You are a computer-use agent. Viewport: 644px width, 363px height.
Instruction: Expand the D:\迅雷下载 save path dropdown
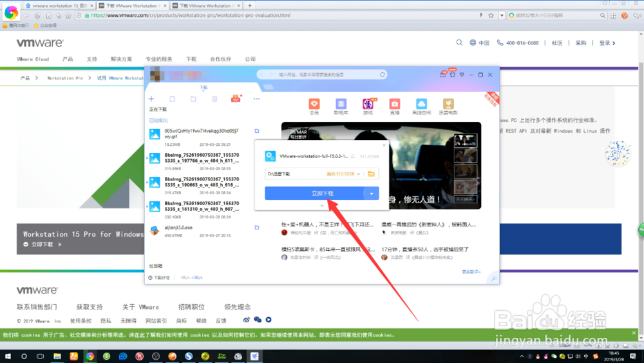(359, 174)
